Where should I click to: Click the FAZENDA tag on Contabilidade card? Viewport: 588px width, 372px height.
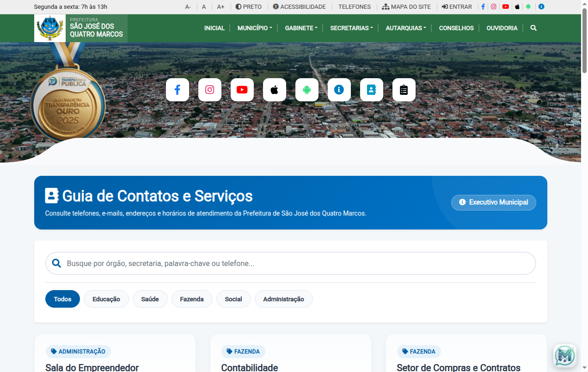click(x=243, y=352)
